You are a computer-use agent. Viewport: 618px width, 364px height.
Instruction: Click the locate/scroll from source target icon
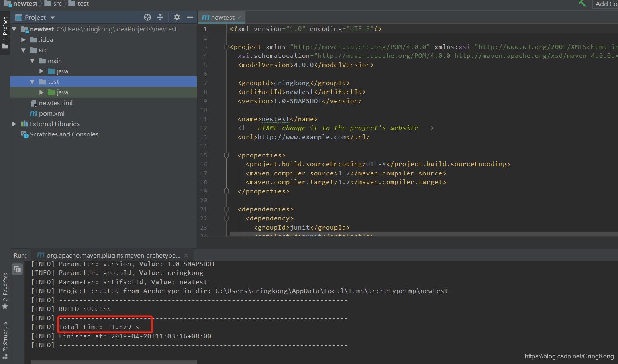click(147, 17)
